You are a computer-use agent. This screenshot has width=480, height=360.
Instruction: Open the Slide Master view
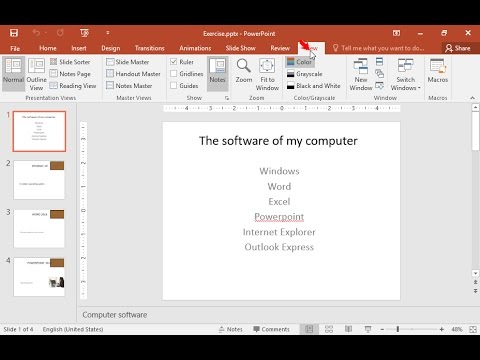(127, 62)
